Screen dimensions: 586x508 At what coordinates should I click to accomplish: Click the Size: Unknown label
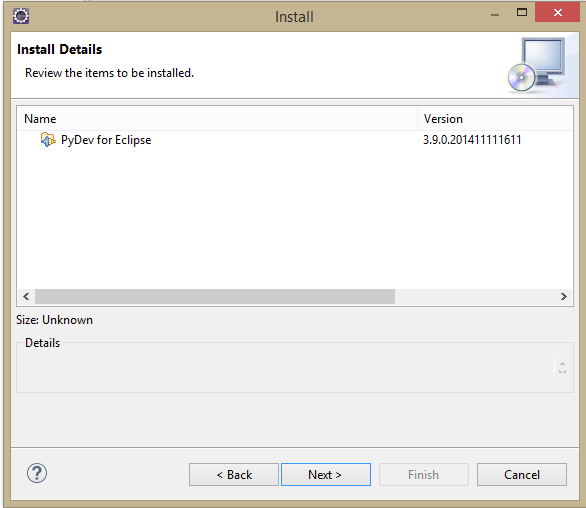tap(55, 320)
